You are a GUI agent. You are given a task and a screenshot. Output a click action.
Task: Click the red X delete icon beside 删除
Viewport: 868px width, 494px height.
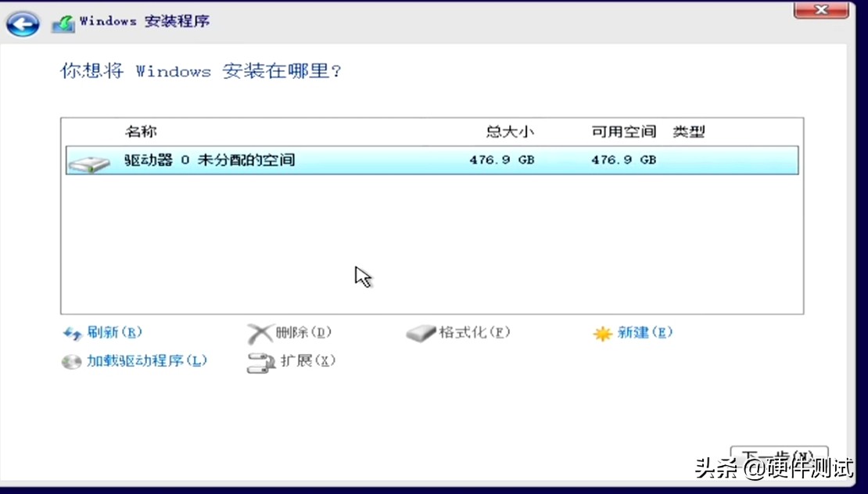tap(260, 332)
